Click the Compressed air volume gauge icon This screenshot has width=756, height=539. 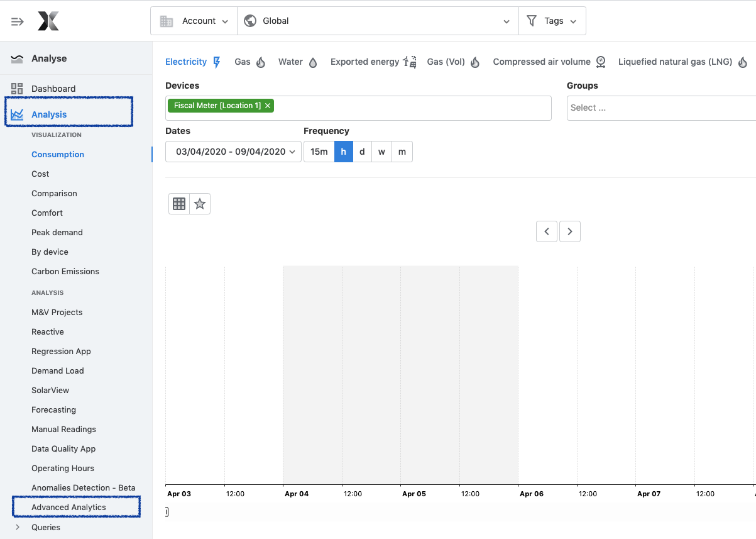pos(601,62)
